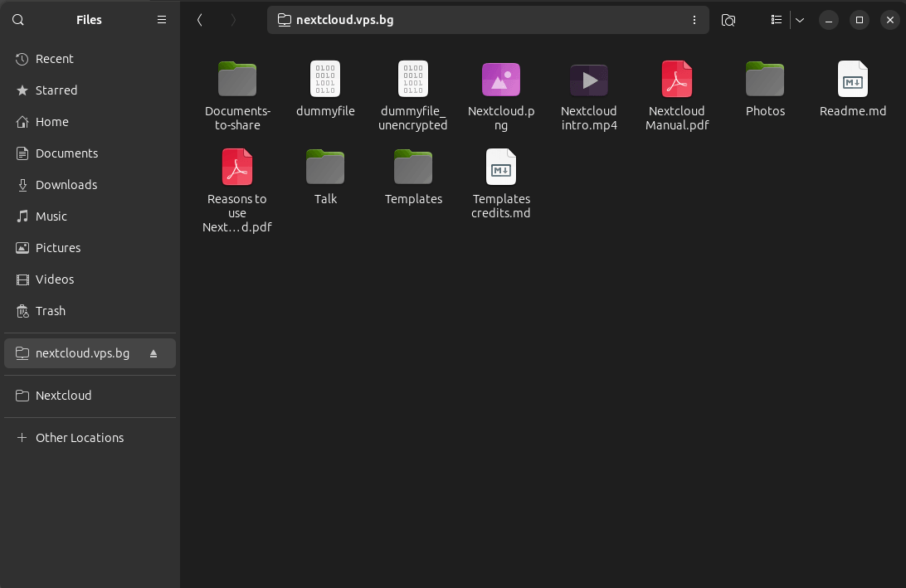Select the Nextcloud intro.mp4 video icon

click(x=589, y=80)
